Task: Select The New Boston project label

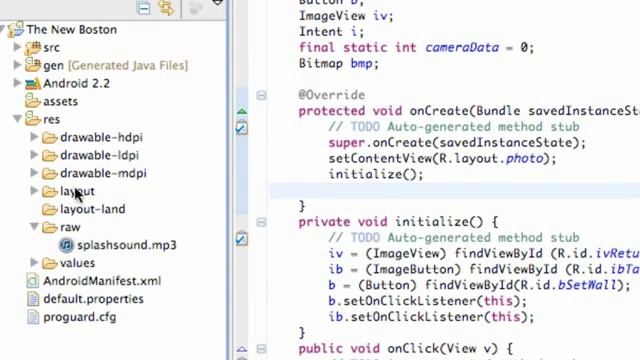Action: (x=72, y=30)
